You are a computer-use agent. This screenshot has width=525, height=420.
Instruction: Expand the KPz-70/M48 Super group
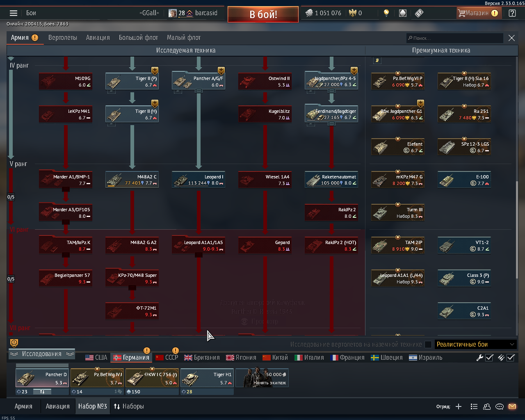click(x=132, y=288)
